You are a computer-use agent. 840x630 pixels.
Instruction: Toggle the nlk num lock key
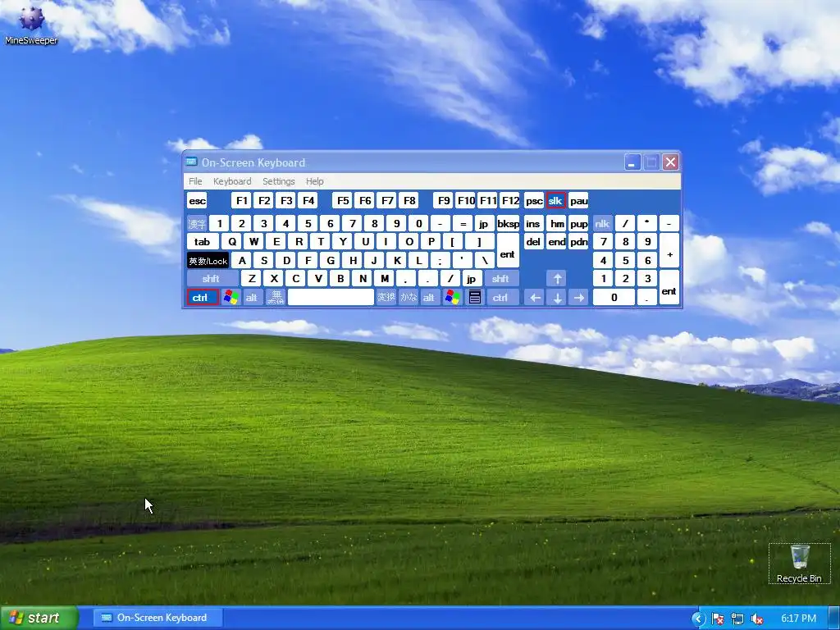[603, 223]
